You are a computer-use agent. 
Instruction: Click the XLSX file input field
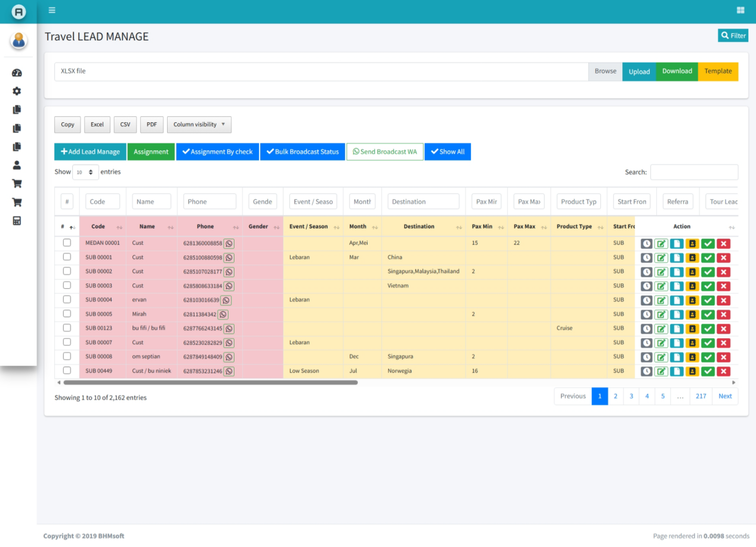click(322, 72)
